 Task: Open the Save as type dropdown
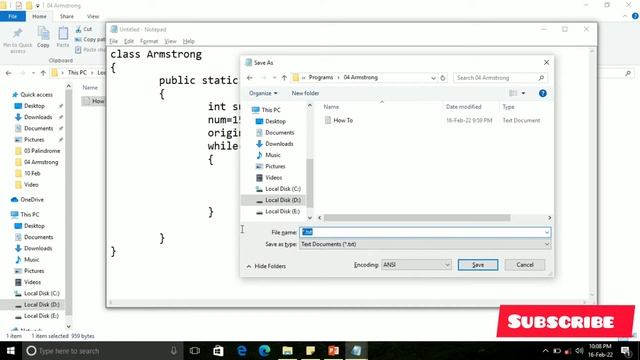(x=425, y=244)
